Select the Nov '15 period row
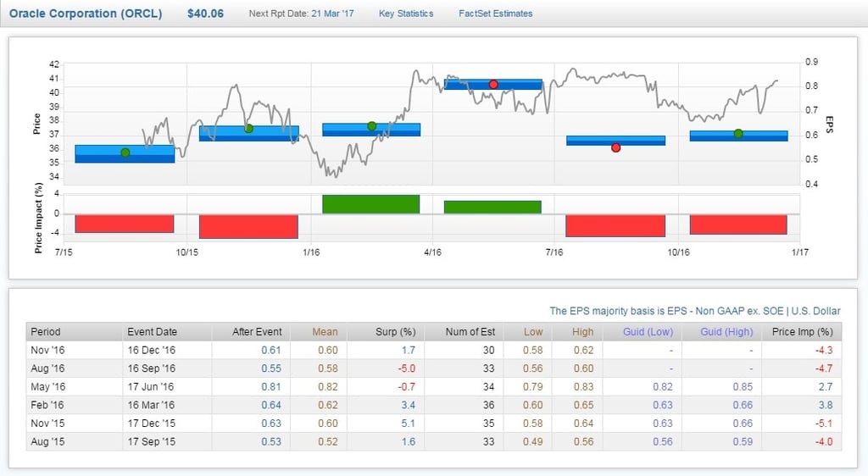This screenshot has height=476, width=868. 434,423
